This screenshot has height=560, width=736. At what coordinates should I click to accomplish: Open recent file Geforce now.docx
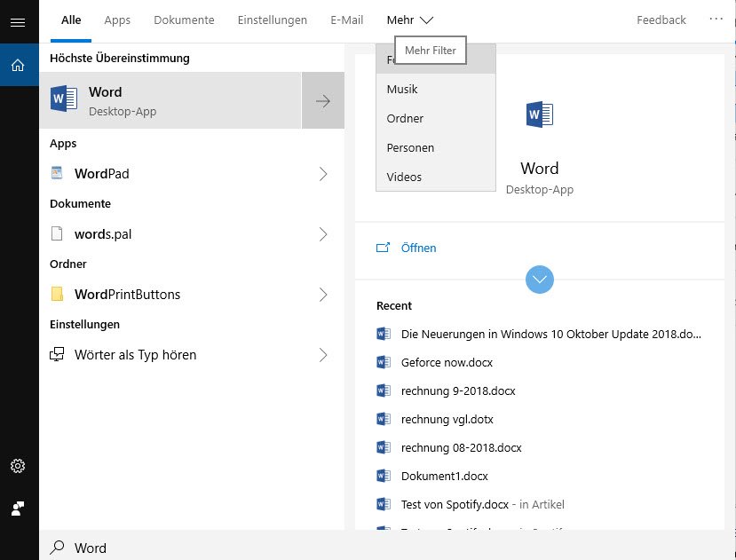[x=447, y=362]
